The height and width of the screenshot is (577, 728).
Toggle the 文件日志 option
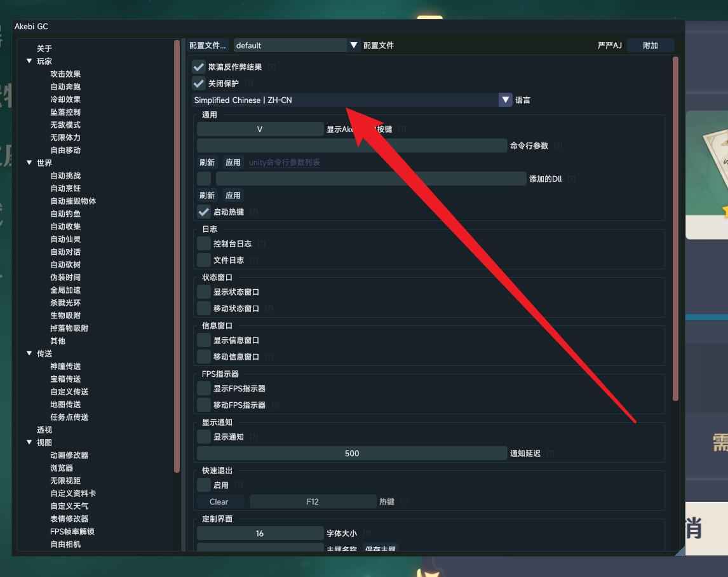coord(204,260)
